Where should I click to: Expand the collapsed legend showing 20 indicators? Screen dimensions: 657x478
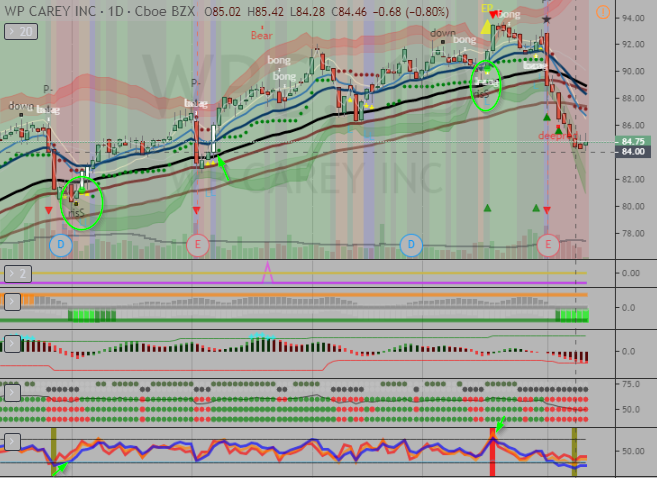[x=21, y=31]
